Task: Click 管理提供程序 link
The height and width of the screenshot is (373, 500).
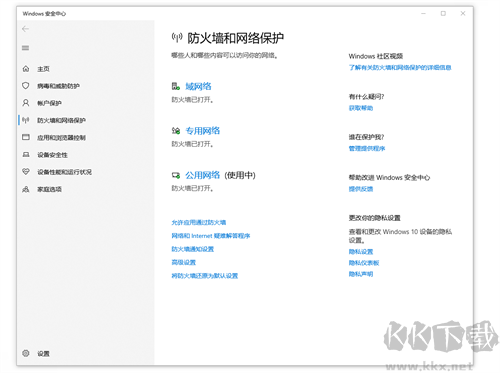Action: 367,148
